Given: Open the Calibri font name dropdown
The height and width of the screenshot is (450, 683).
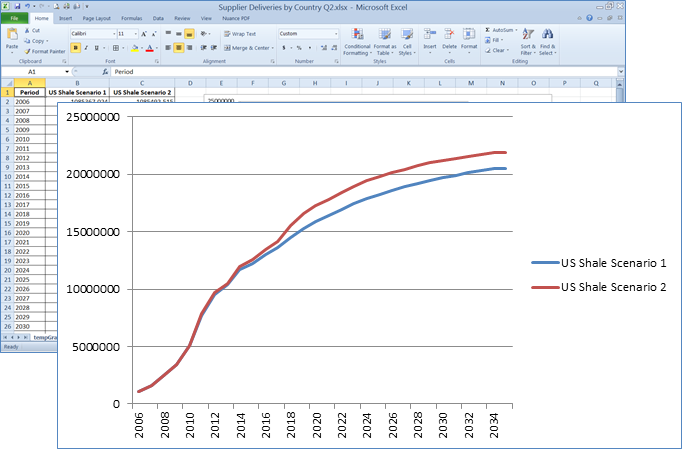Looking at the screenshot, I should pos(112,34).
